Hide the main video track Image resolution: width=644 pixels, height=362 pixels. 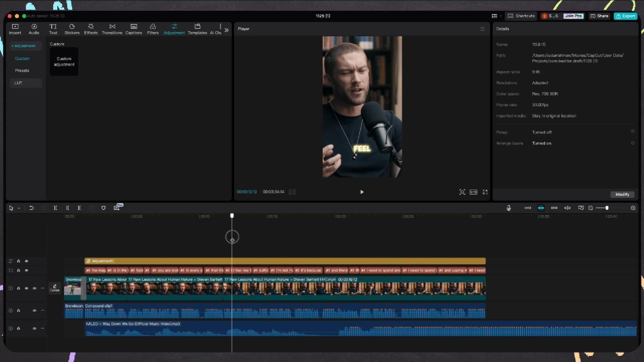[26, 289]
